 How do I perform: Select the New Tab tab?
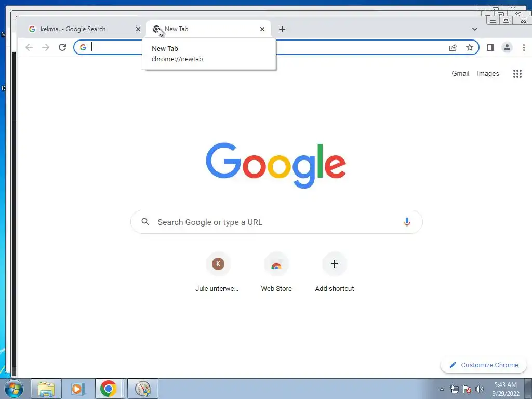(x=208, y=29)
